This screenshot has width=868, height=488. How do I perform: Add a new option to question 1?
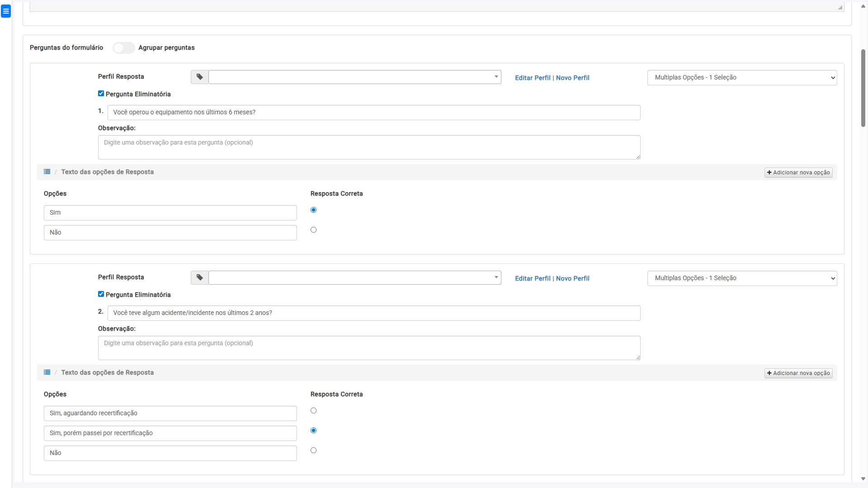(798, 173)
